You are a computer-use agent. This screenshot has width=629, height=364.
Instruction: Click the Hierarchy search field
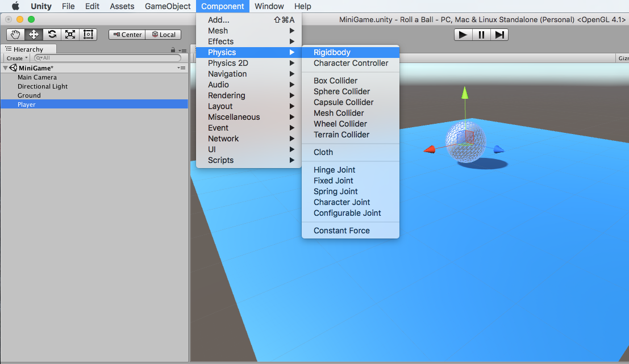tap(107, 58)
